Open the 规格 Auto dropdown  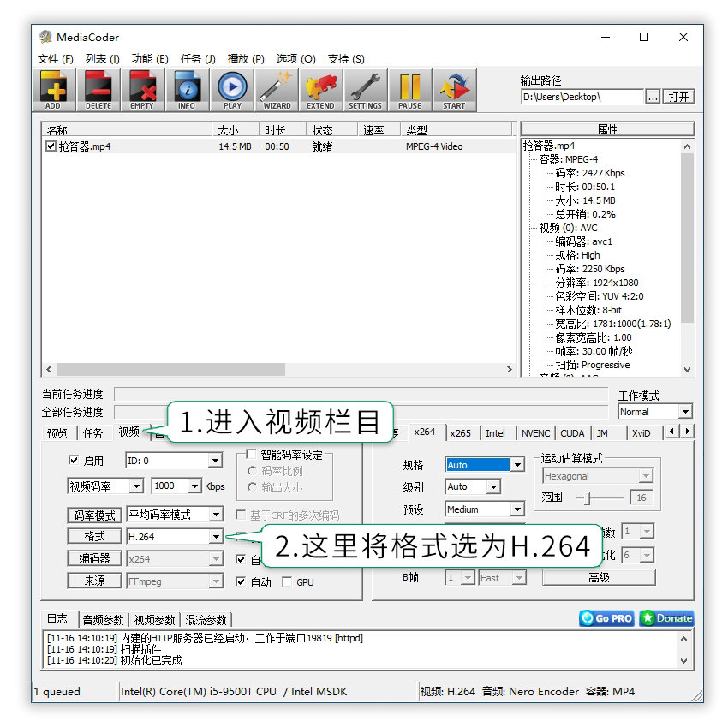pyautogui.click(x=517, y=465)
